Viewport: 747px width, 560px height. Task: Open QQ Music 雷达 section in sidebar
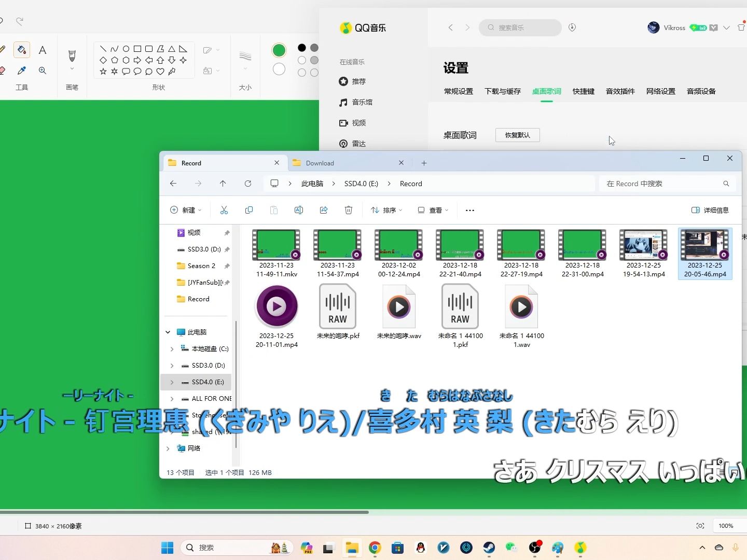[x=359, y=144]
